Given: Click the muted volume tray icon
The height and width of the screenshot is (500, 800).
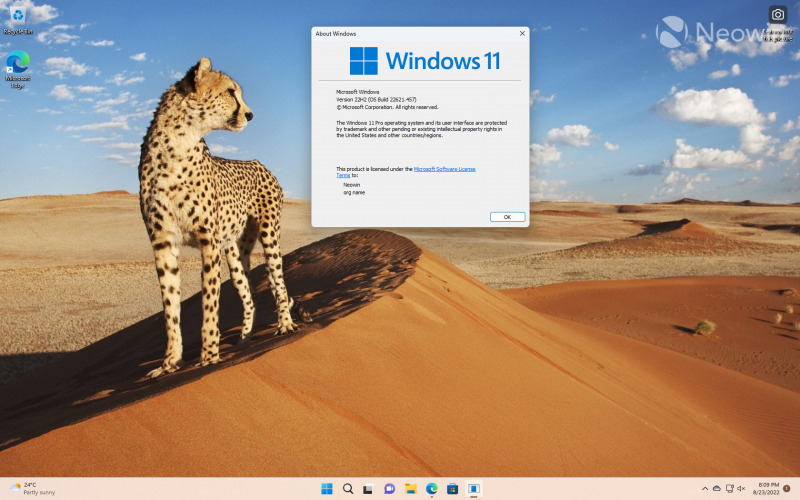Looking at the screenshot, I should pos(741,489).
